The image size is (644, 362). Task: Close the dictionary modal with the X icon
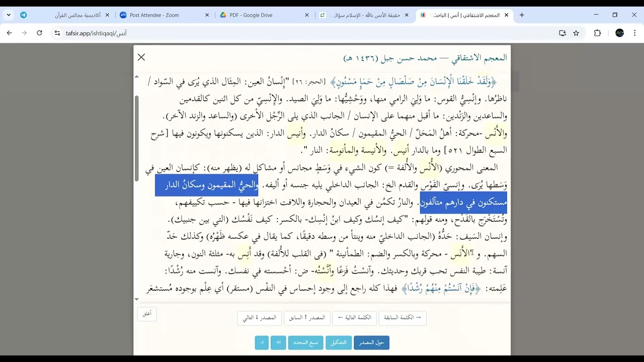coord(141,57)
